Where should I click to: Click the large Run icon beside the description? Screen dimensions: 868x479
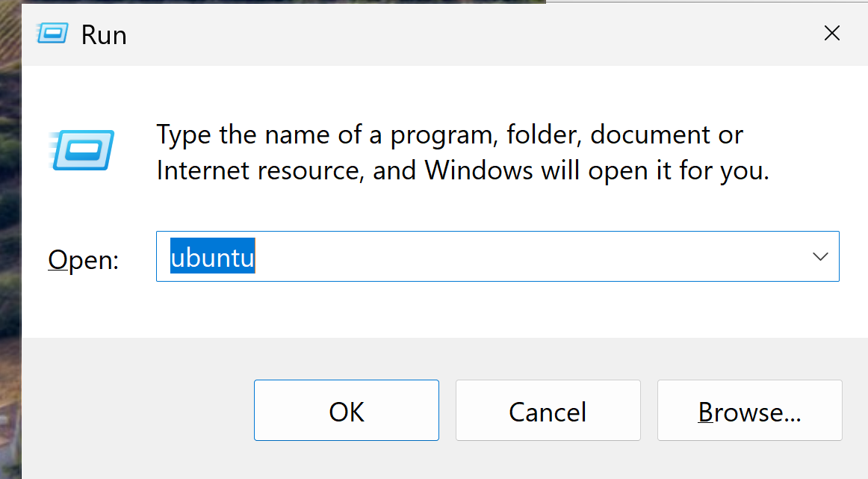tap(81, 149)
